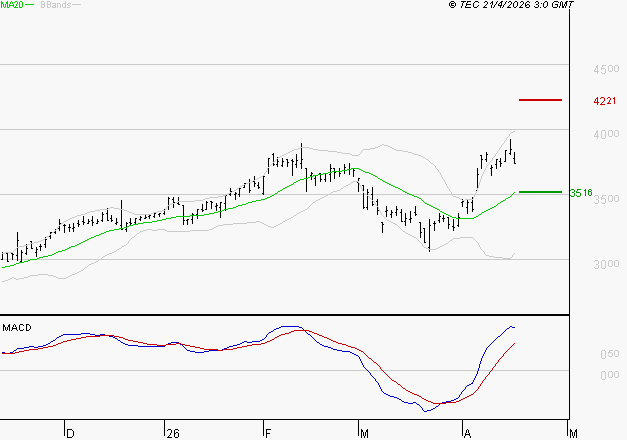Click the BBands legend label
This screenshot has width=627, height=440.
(56, 5)
